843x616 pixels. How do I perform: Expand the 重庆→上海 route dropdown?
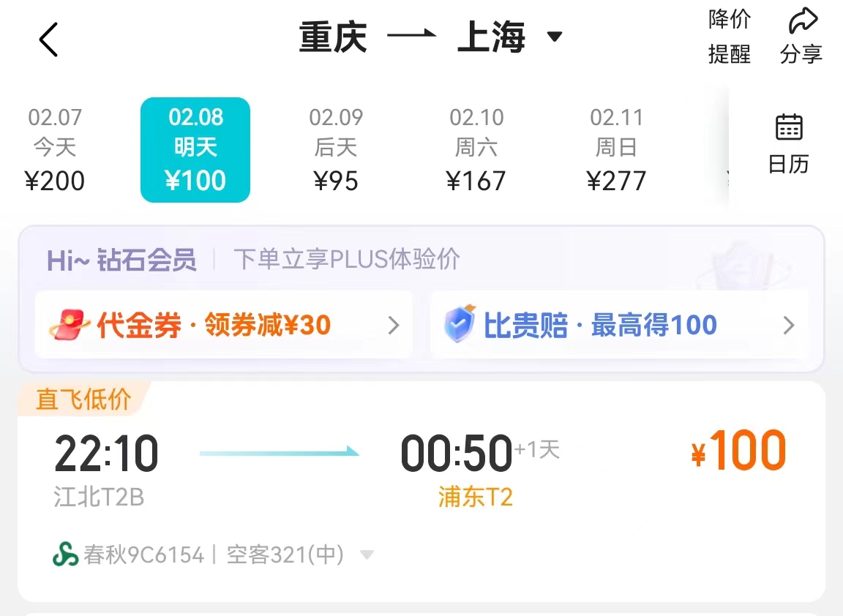point(555,37)
